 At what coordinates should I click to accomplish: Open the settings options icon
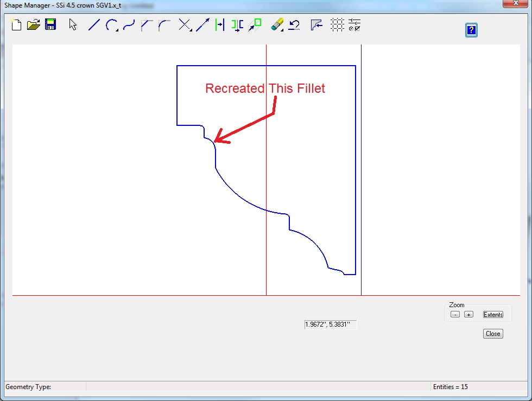pyautogui.click(x=354, y=24)
